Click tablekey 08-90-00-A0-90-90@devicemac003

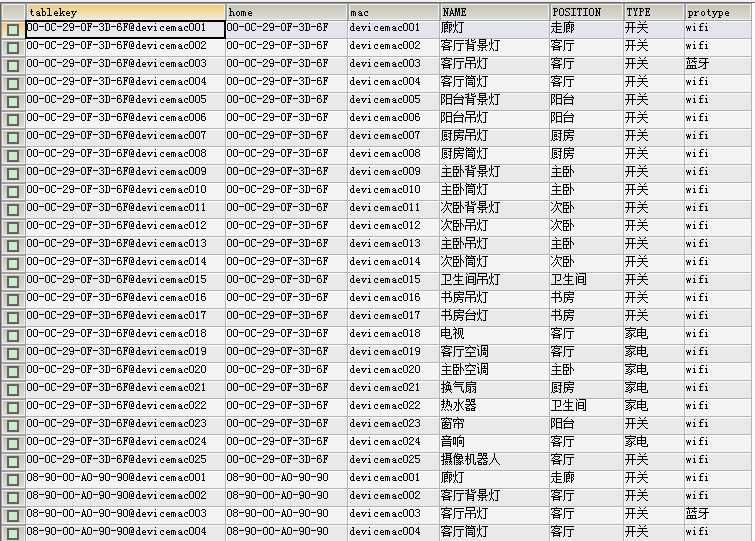point(125,514)
